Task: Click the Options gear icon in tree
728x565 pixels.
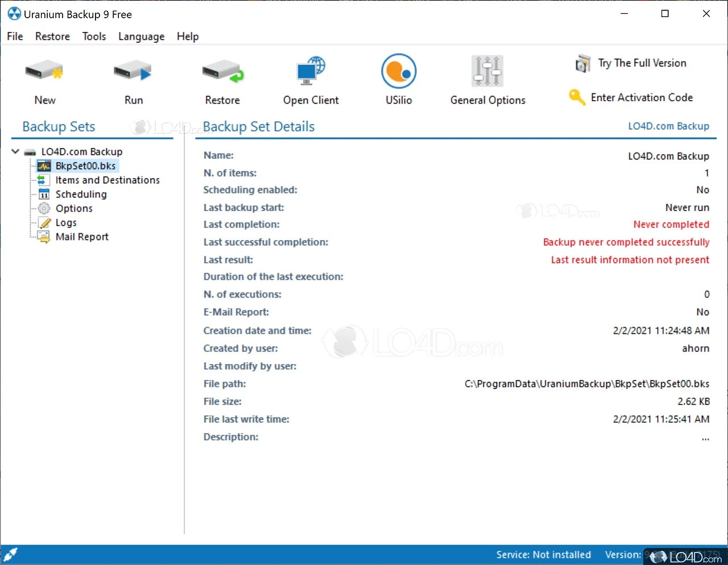Action: tap(44, 208)
